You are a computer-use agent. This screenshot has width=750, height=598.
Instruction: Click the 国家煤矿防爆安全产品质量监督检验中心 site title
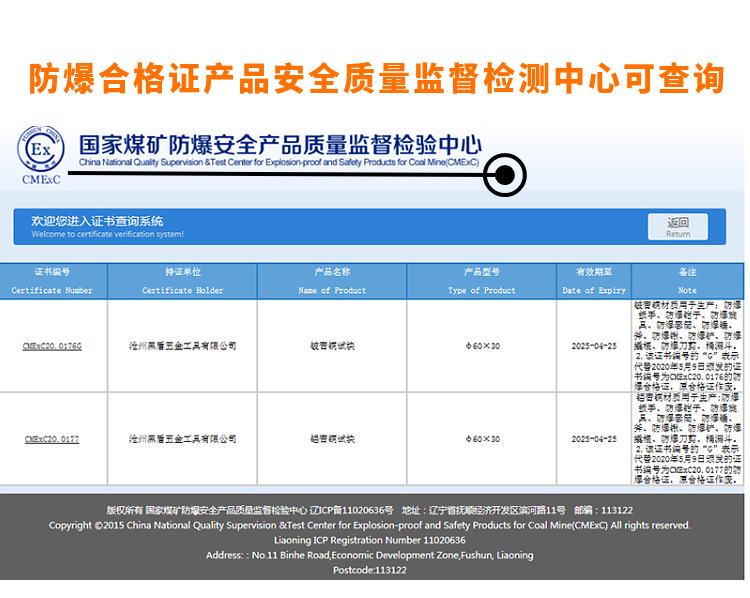click(x=280, y=145)
